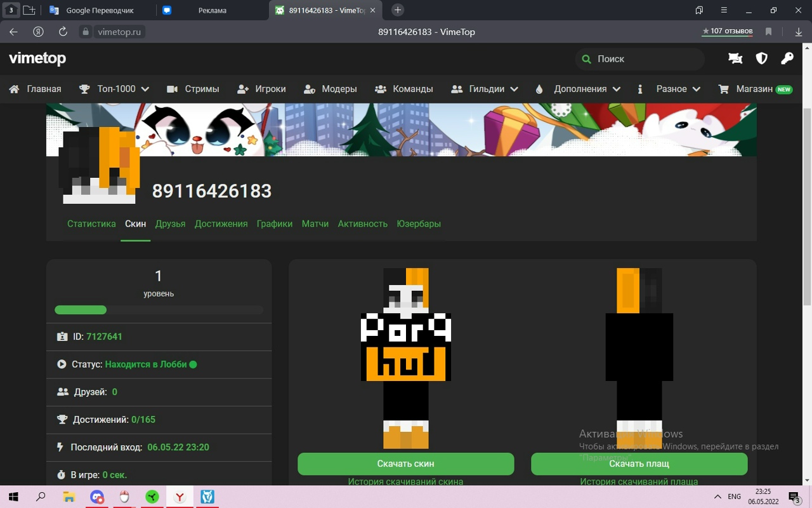This screenshot has width=812, height=508.
Task: Click the padlock icon in the address bar
Action: click(86, 31)
